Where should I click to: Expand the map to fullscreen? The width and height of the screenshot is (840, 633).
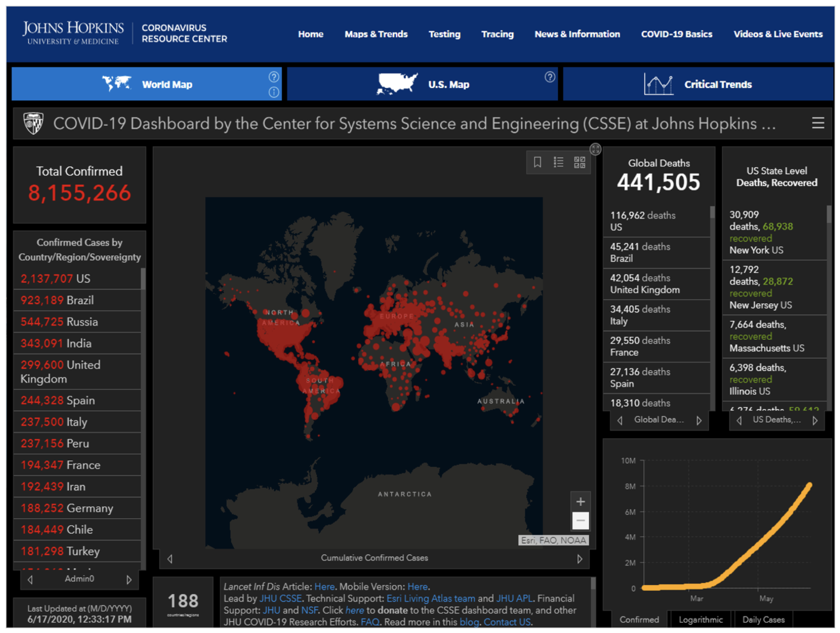[595, 149]
